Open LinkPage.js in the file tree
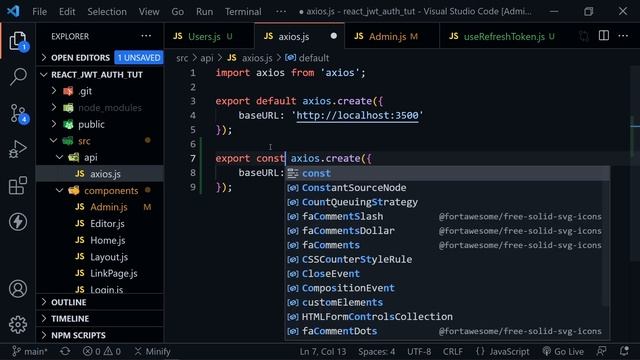The width and height of the screenshot is (640, 360). click(100, 273)
